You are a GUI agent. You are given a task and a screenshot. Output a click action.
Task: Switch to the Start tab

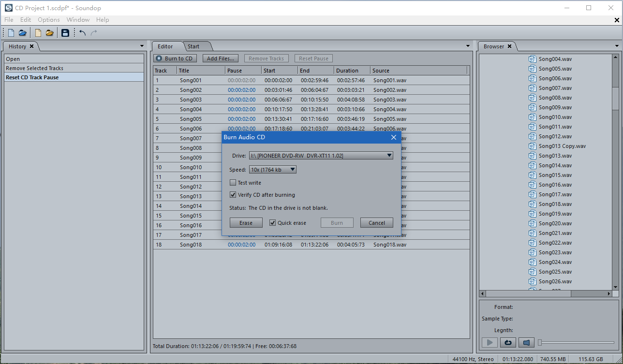pyautogui.click(x=193, y=46)
